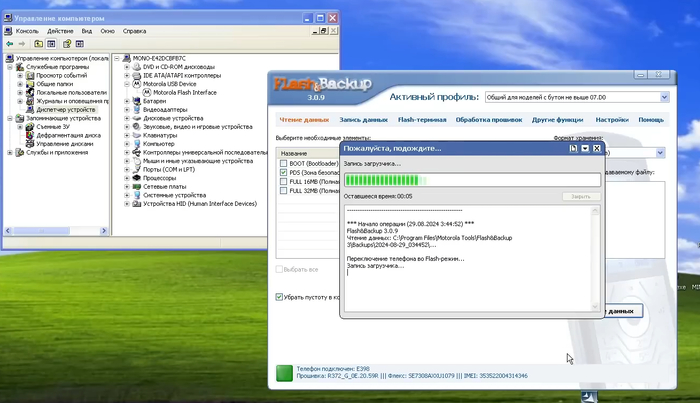This screenshot has height=403, width=700.
Task: Open the Справка menu
Action: 134,31
